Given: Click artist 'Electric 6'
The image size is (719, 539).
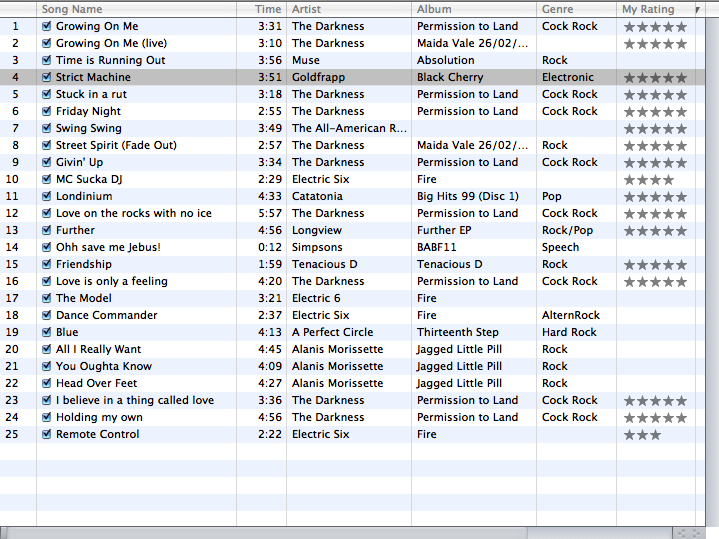Looking at the screenshot, I should click(x=316, y=298).
